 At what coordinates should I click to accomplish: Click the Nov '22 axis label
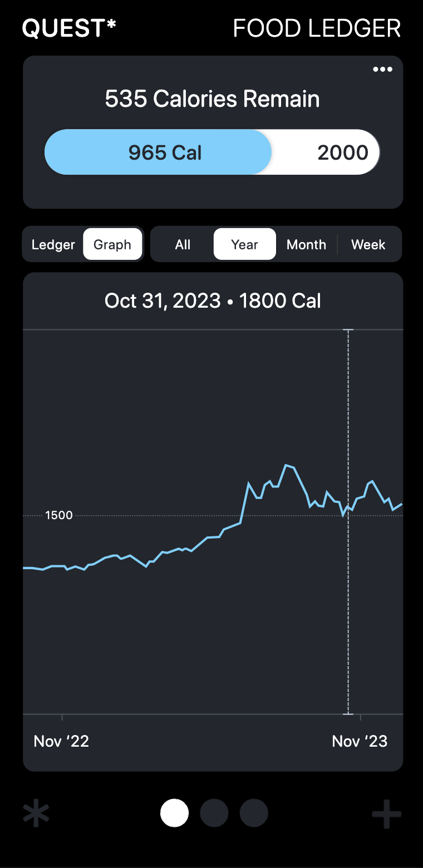point(61,741)
